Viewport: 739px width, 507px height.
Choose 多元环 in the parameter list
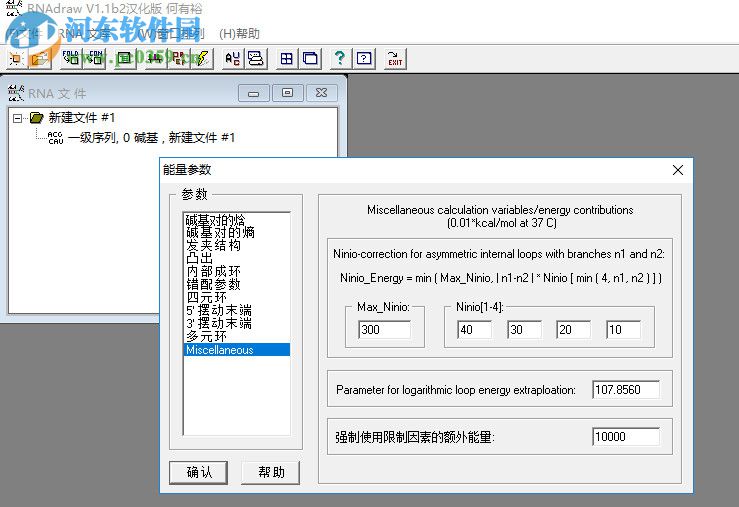click(206, 336)
